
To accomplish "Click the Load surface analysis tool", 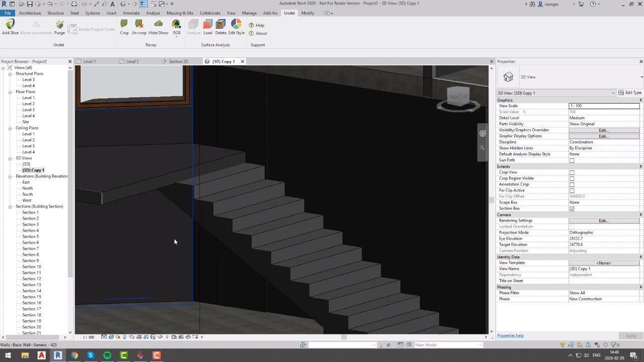I will click(x=208, y=27).
